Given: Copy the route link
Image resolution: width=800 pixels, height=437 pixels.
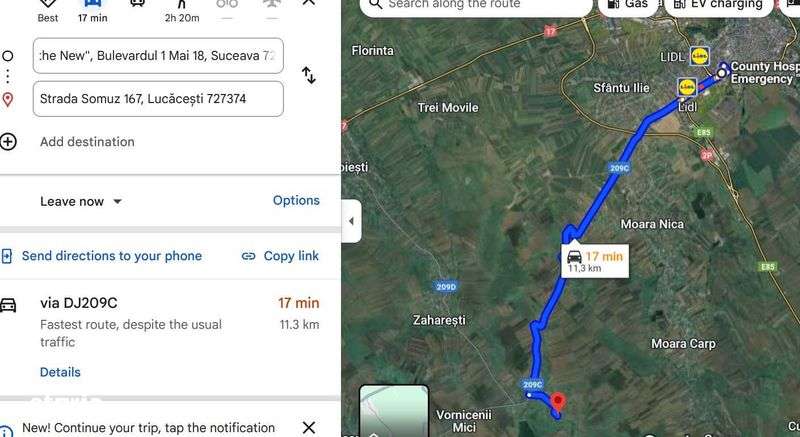Looking at the screenshot, I should click(280, 256).
